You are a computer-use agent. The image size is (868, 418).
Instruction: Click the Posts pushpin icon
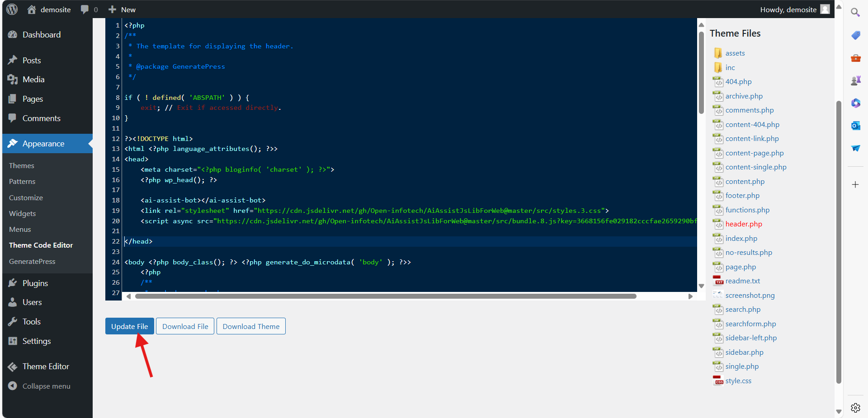13,60
